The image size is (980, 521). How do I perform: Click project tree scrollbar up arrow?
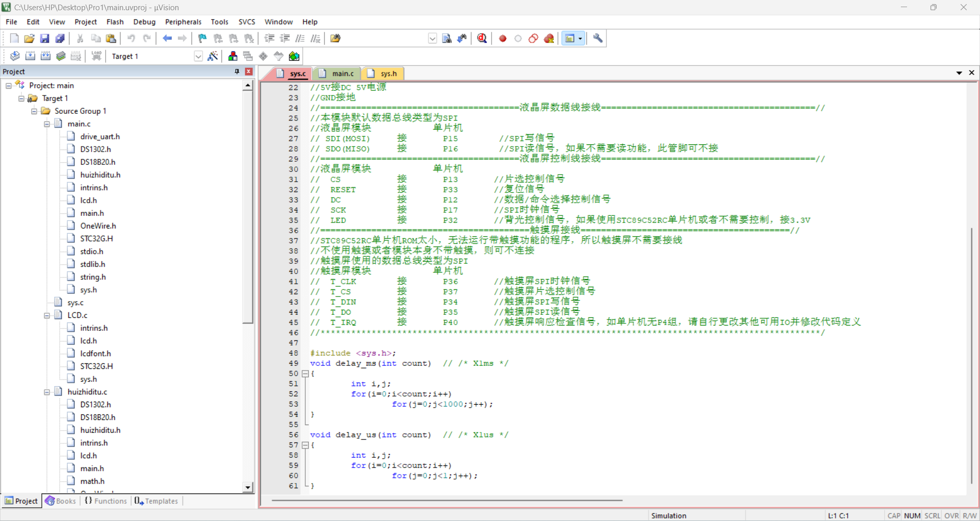248,86
